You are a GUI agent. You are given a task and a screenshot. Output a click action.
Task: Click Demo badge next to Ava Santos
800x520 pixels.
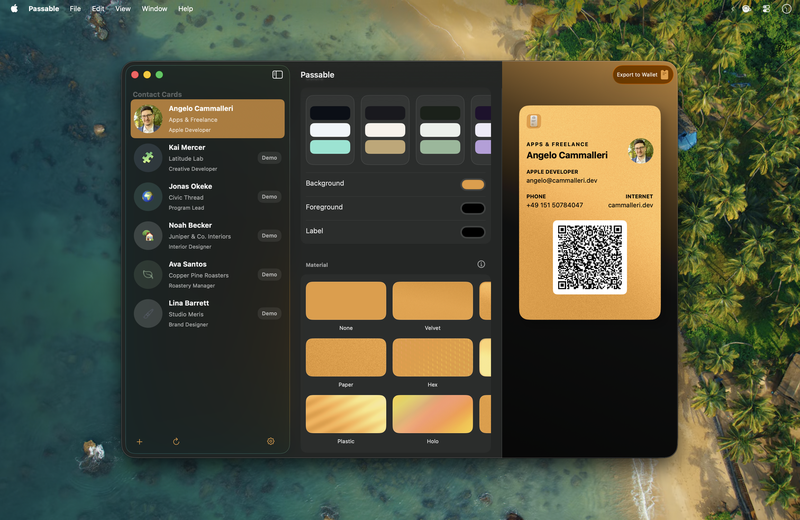point(269,275)
